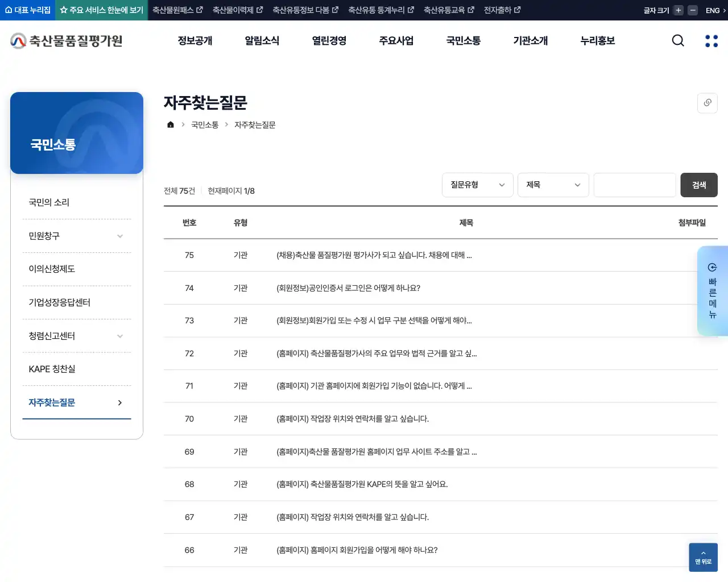Click the 현재페이지 1/8 text
This screenshot has width=728, height=582.
pyautogui.click(x=231, y=191)
